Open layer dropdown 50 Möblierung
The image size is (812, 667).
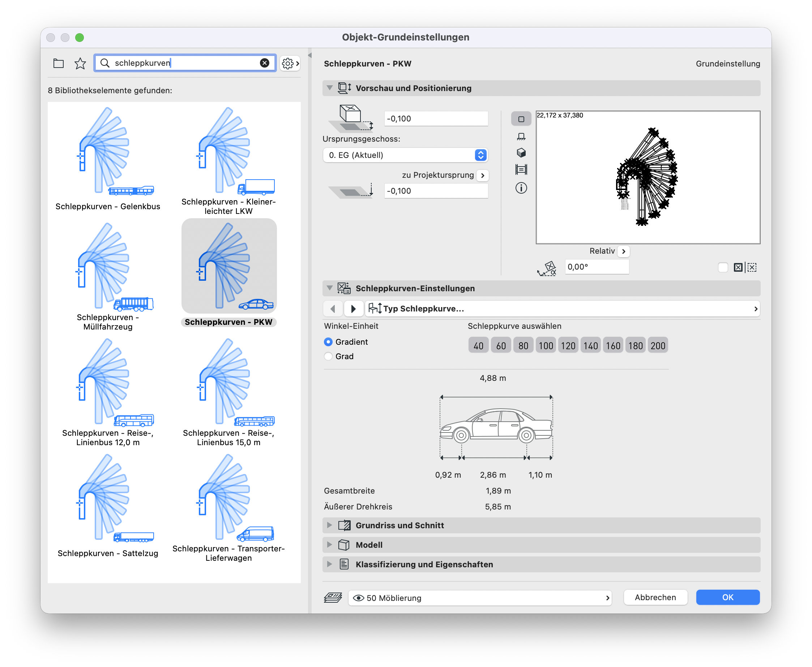pos(480,598)
